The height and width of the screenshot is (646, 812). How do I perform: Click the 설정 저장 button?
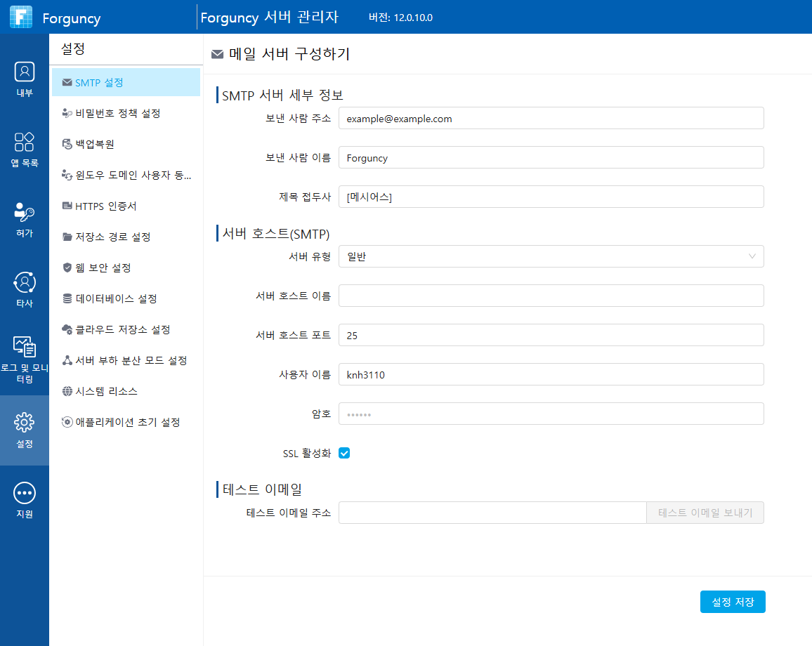(732, 602)
